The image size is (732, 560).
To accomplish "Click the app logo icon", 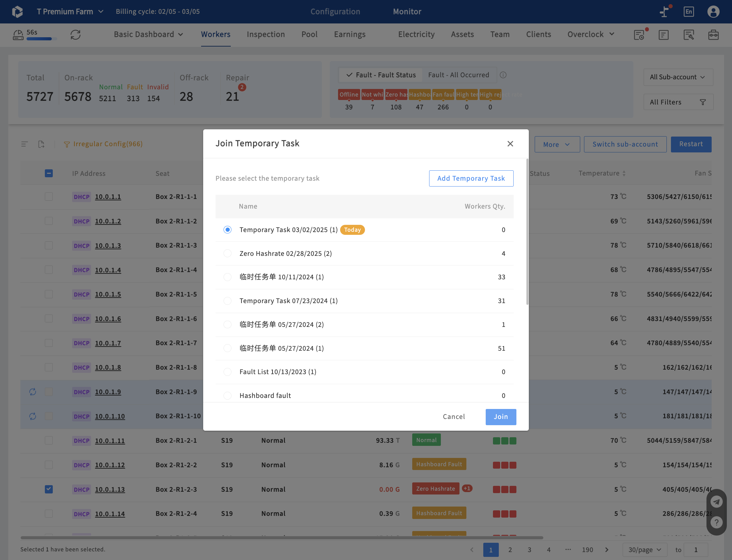I will point(17,12).
